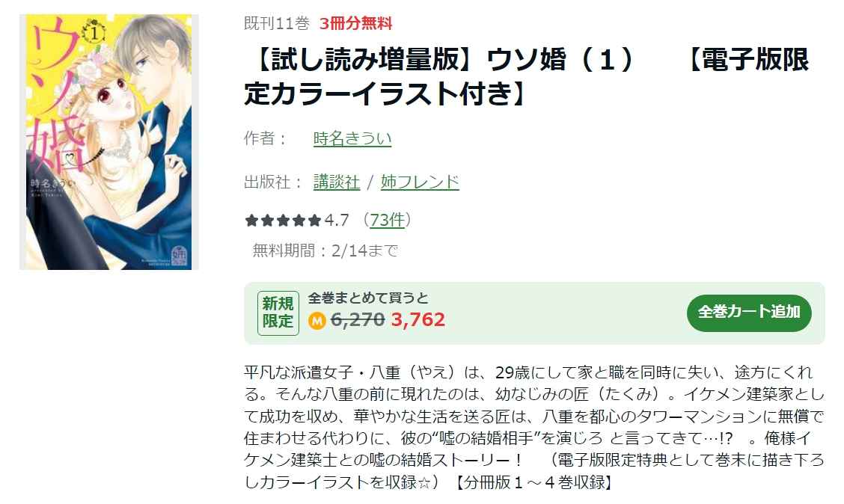844x504 pixels.
Task: Click the 無料期間：2/14まで notice
Action: 325,251
